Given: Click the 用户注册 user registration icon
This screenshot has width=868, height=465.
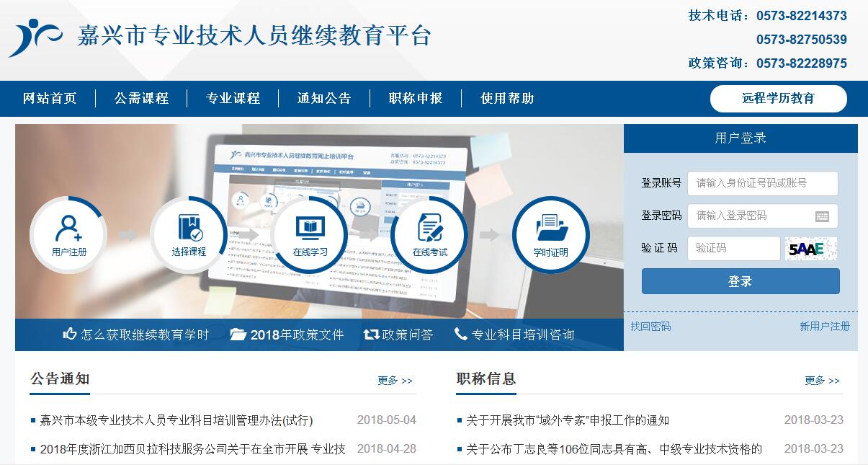Looking at the screenshot, I should (68, 234).
